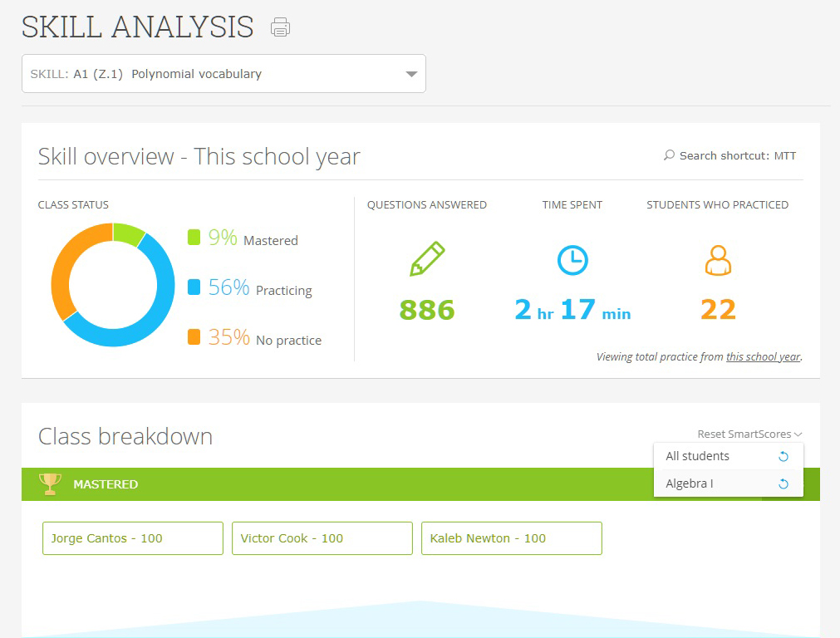Image resolution: width=840 pixels, height=638 pixels.
Task: Click the blue clock time spent icon
Action: tap(572, 260)
